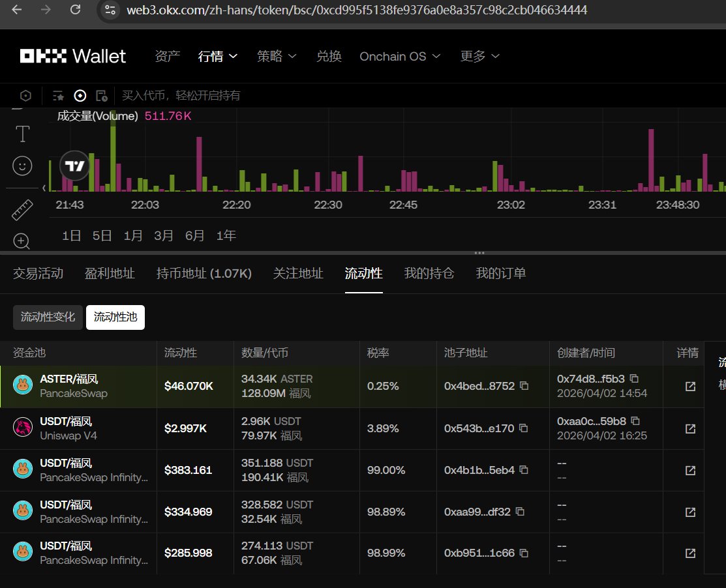This screenshot has width=726, height=588.
Task: Expand the 行情 dropdown menu
Action: click(218, 57)
